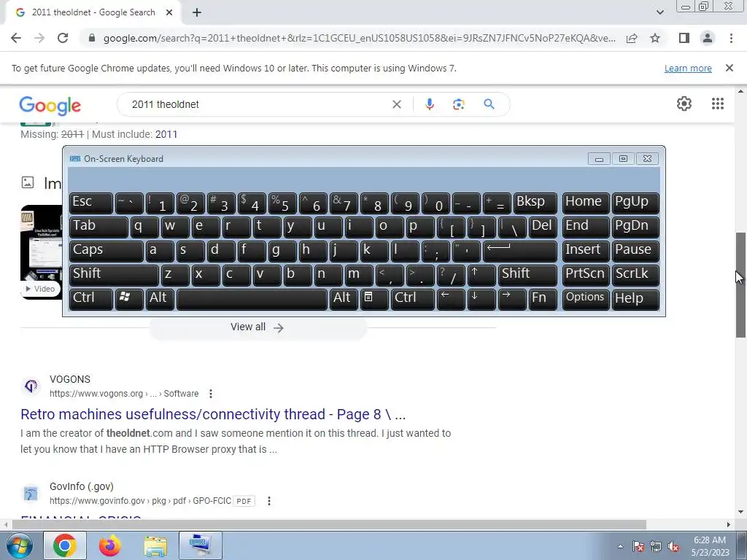Open VOGONS result more options menu
Image resolution: width=747 pixels, height=560 pixels.
coord(211,394)
